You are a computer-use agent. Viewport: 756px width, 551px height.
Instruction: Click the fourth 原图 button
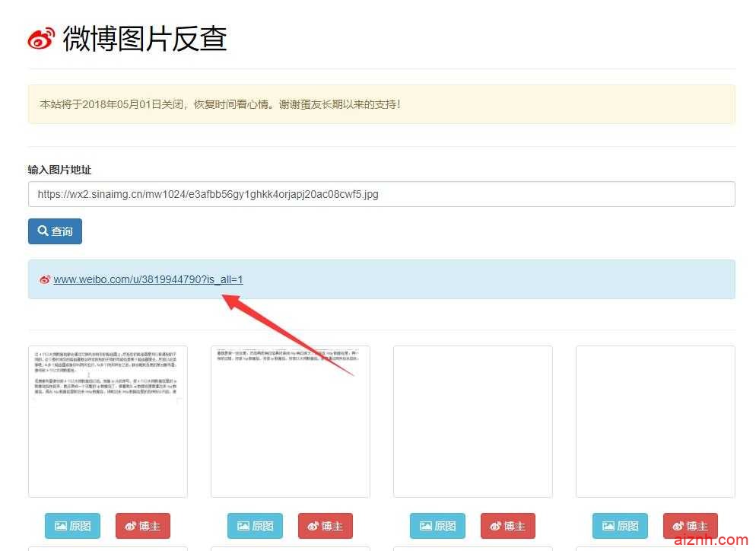620,526
